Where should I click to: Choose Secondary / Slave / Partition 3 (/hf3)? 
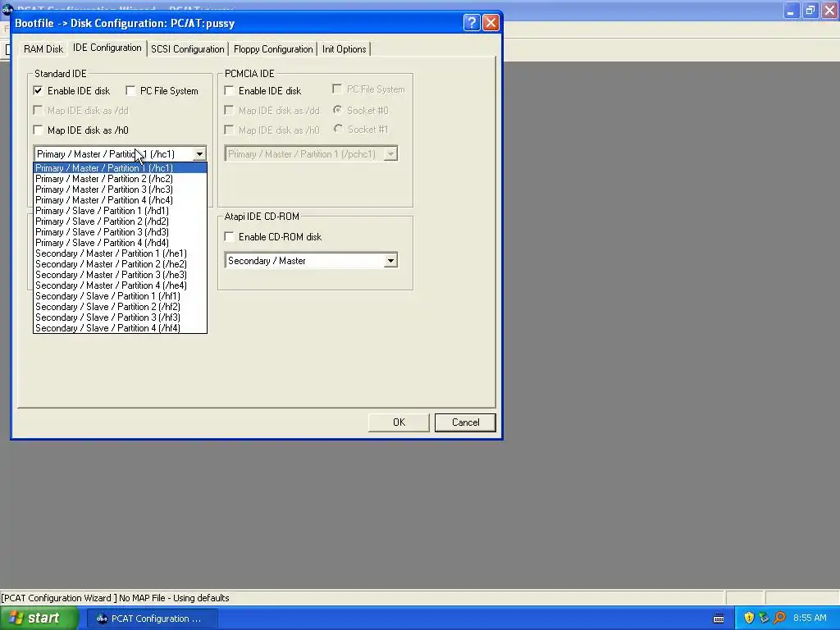coord(120,317)
